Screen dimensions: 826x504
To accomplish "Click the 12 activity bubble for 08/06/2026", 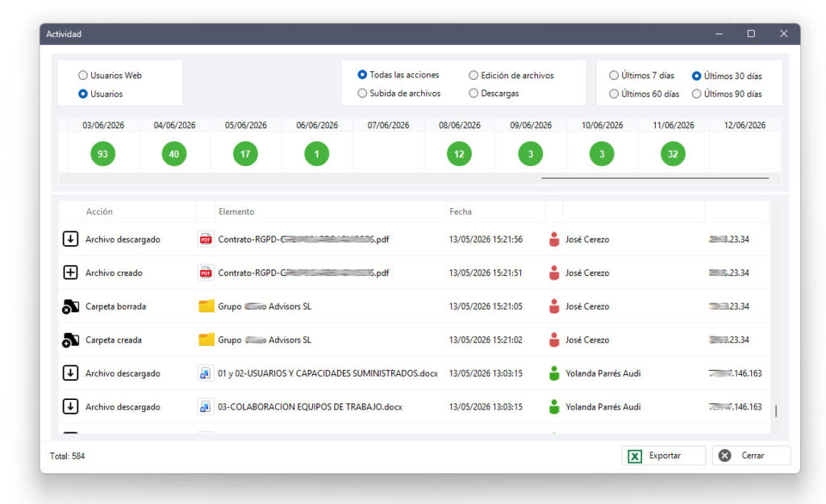I will (459, 154).
